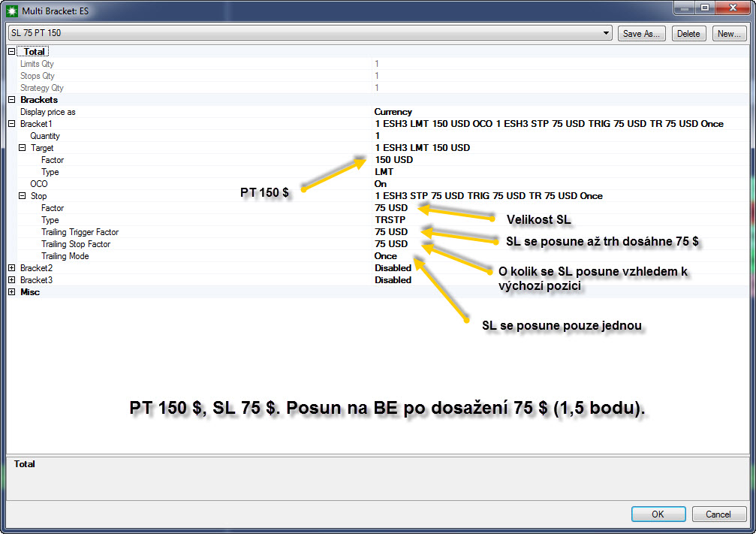Click the Bracket1 summary line with OCO
This screenshot has width=756, height=534.
[x=549, y=123]
